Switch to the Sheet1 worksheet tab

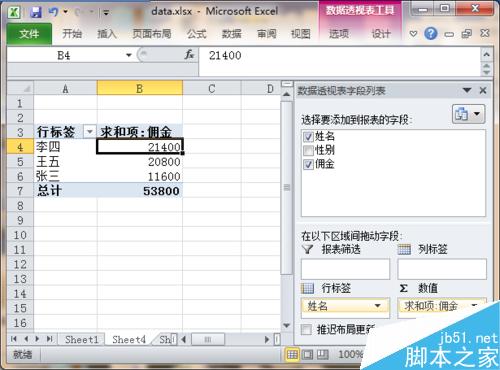[82, 340]
